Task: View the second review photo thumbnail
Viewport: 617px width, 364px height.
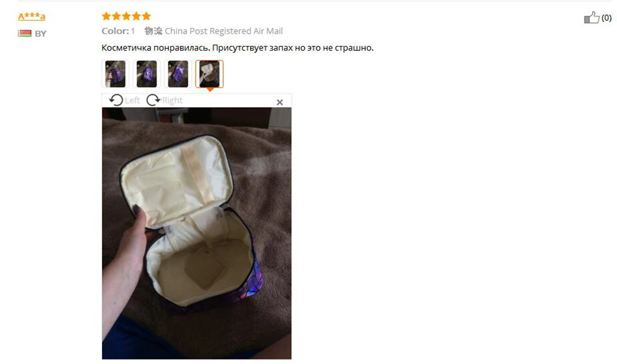Action: tap(147, 74)
